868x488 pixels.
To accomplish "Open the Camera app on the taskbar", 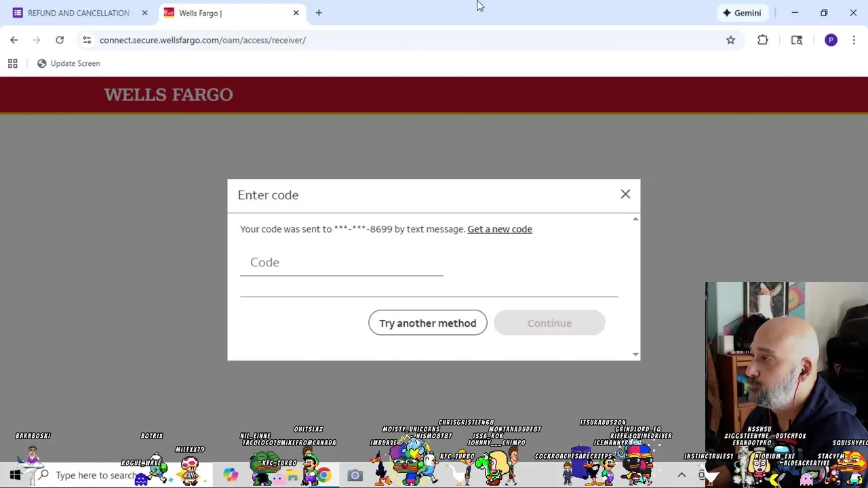I will (355, 475).
